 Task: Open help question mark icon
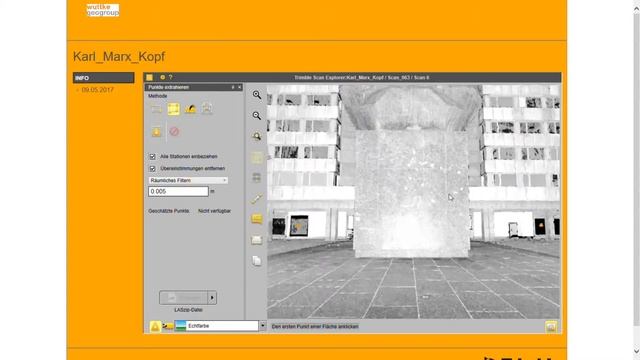(x=171, y=77)
